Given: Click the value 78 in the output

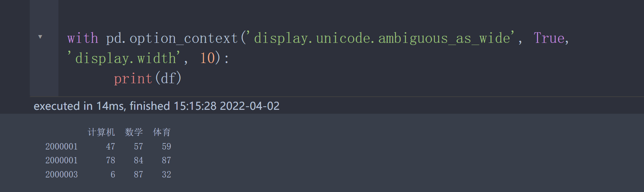Looking at the screenshot, I should pyautogui.click(x=111, y=160).
